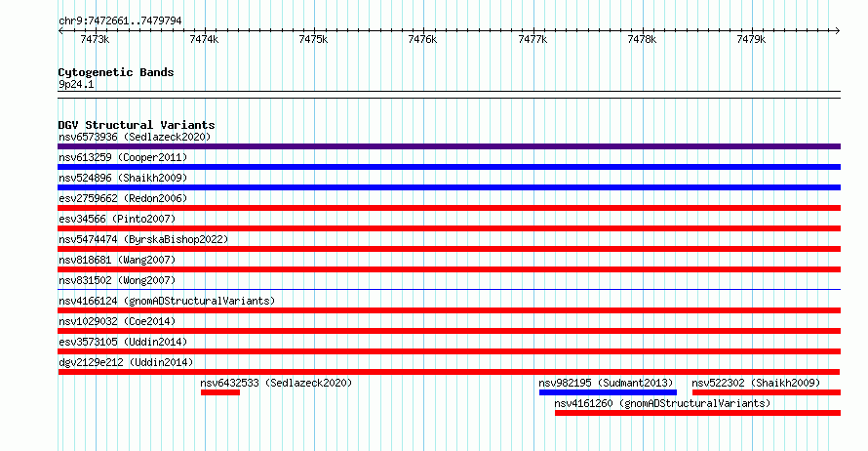Open nsv524896 (Shaikh2009) variant label
The image size is (868, 451).
[x=123, y=178]
